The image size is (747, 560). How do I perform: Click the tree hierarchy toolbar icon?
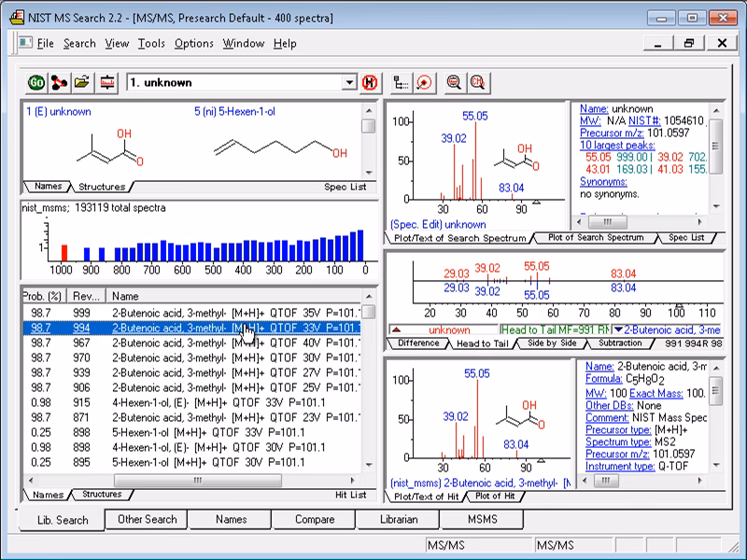[402, 82]
